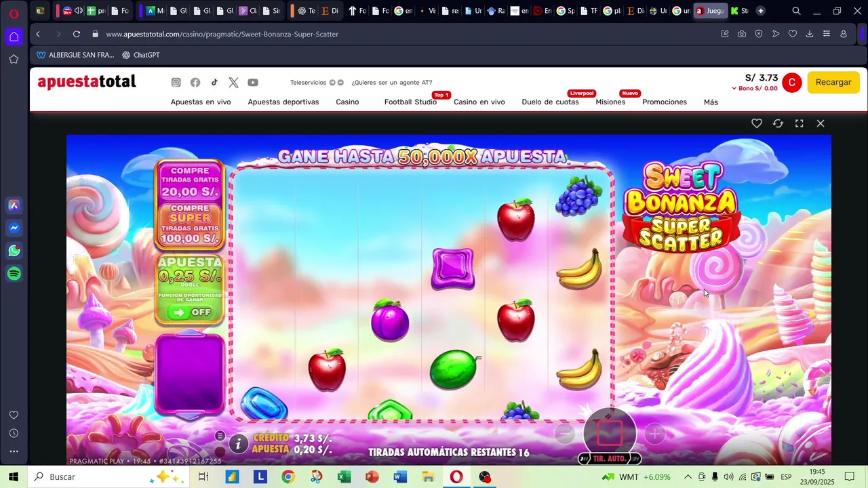
Task: Open Opera sidebar three-dots settings
Action: pos(14,451)
